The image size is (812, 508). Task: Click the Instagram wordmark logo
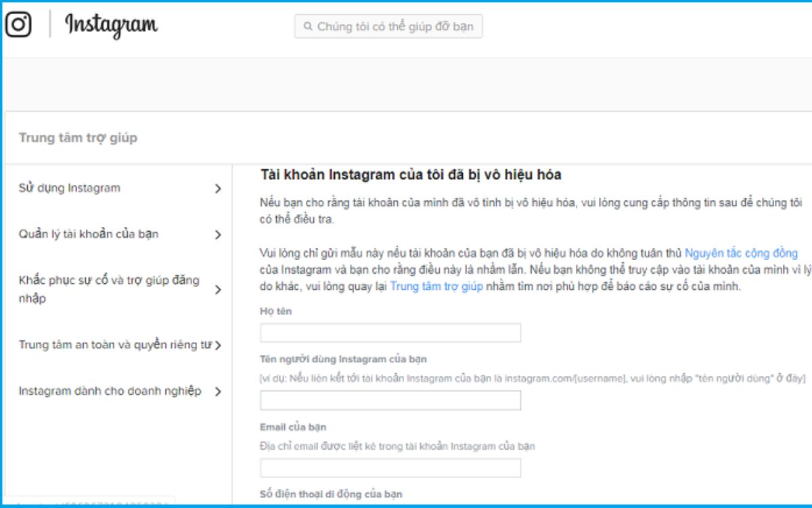111,25
